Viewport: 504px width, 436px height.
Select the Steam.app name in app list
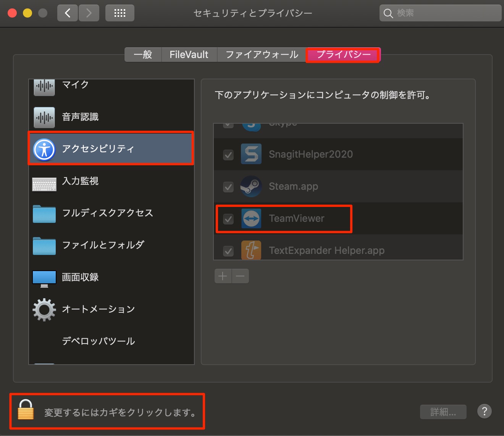coord(293,186)
